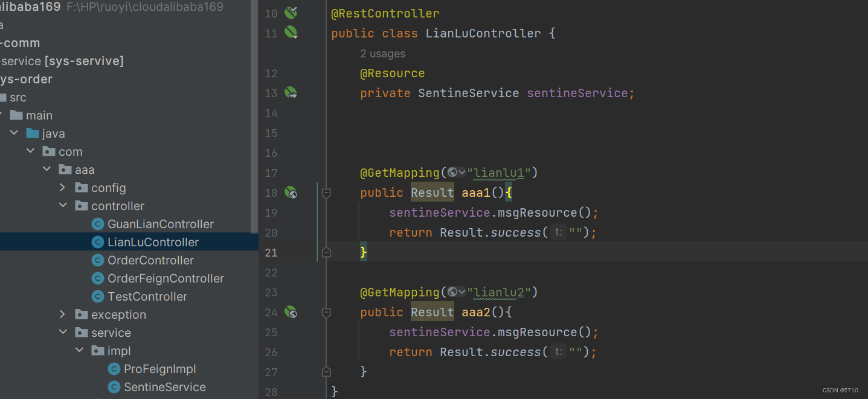Image resolution: width=868 pixels, height=399 pixels.
Task: Open the HTTP client dropdown beside "lianlu2" mapping
Action: pos(461,292)
